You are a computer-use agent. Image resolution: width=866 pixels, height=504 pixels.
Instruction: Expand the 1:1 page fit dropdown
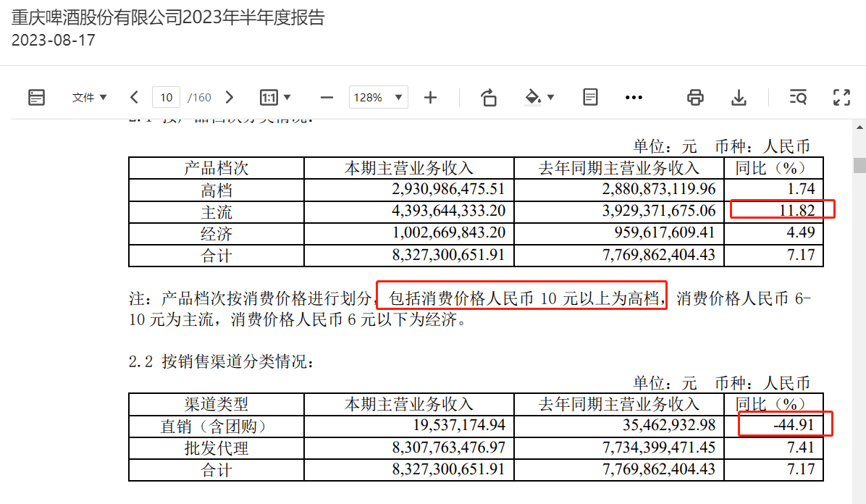coord(275,97)
